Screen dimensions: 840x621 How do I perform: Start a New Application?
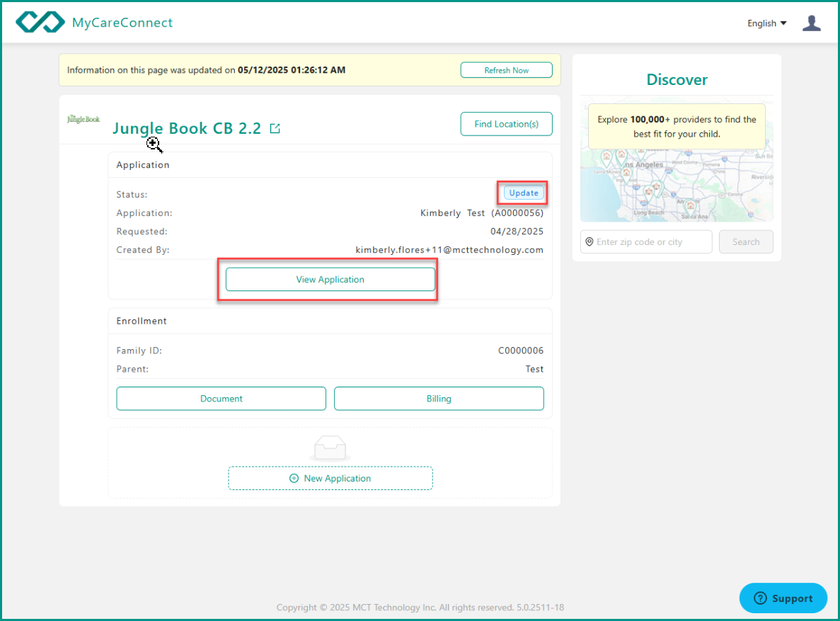330,478
